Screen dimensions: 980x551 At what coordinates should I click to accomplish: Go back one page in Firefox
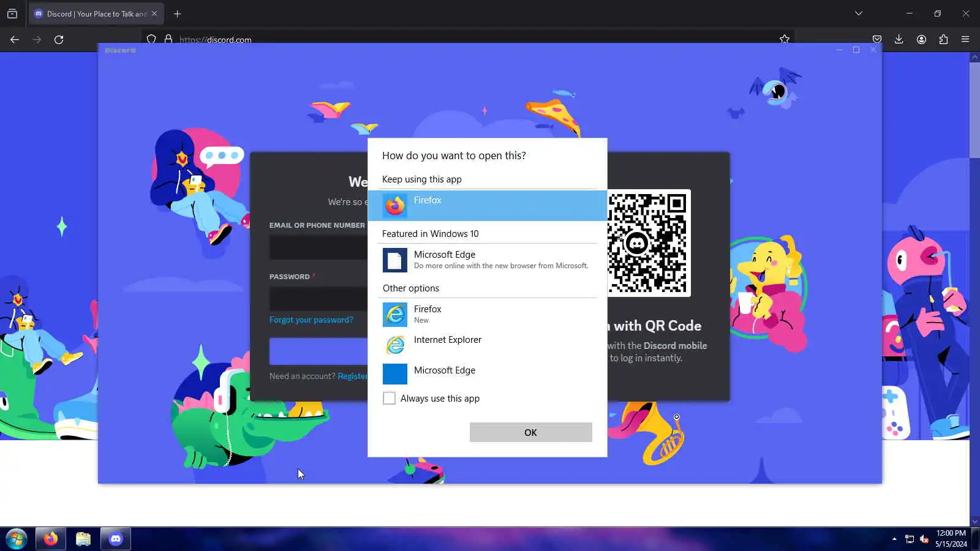pyautogui.click(x=15, y=40)
